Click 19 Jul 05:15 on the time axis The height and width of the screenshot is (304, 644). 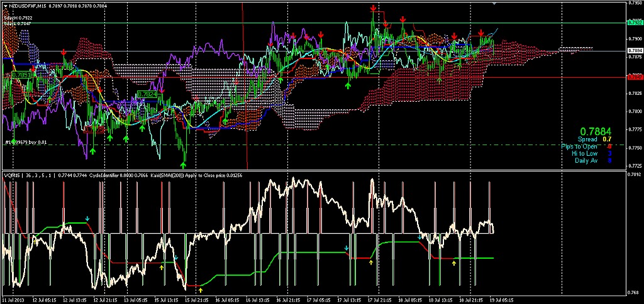tap(502, 300)
